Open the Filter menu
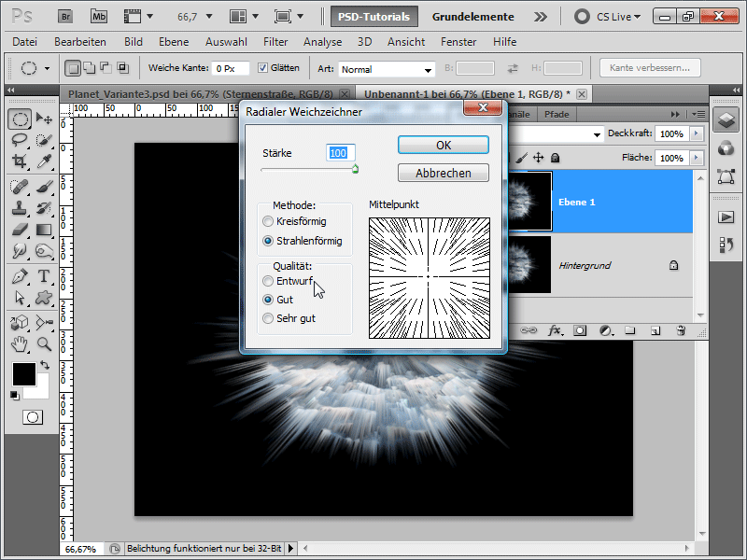The image size is (747, 560). [275, 42]
